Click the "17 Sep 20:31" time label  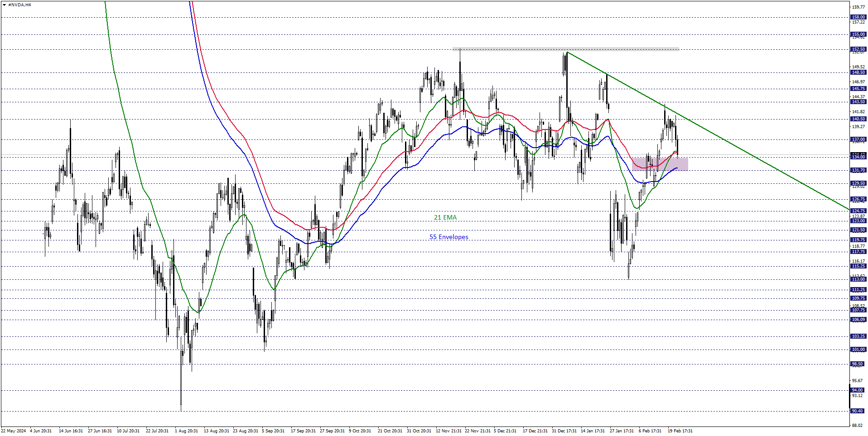[x=303, y=431]
